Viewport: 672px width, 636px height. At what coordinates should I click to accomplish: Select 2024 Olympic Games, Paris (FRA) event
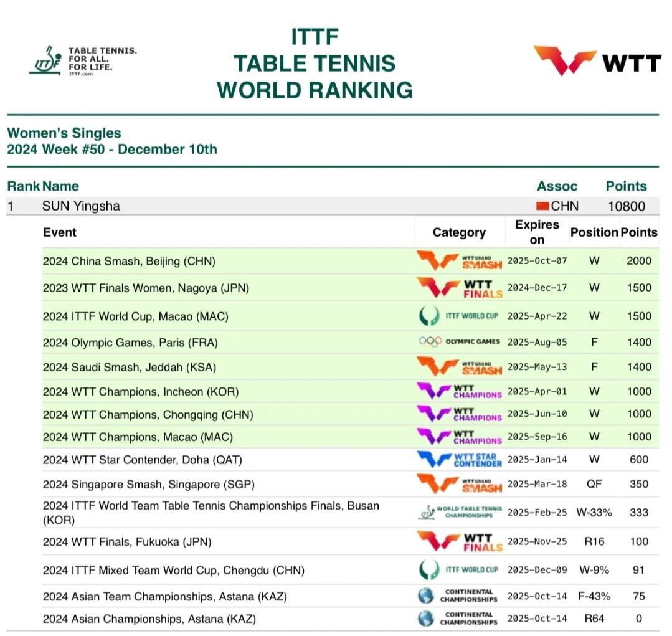130,343
